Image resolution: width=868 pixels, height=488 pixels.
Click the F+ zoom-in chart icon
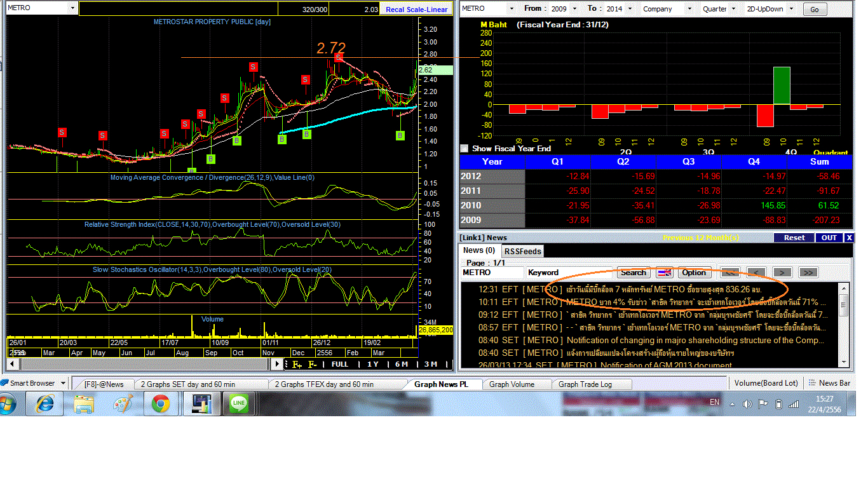pos(297,364)
